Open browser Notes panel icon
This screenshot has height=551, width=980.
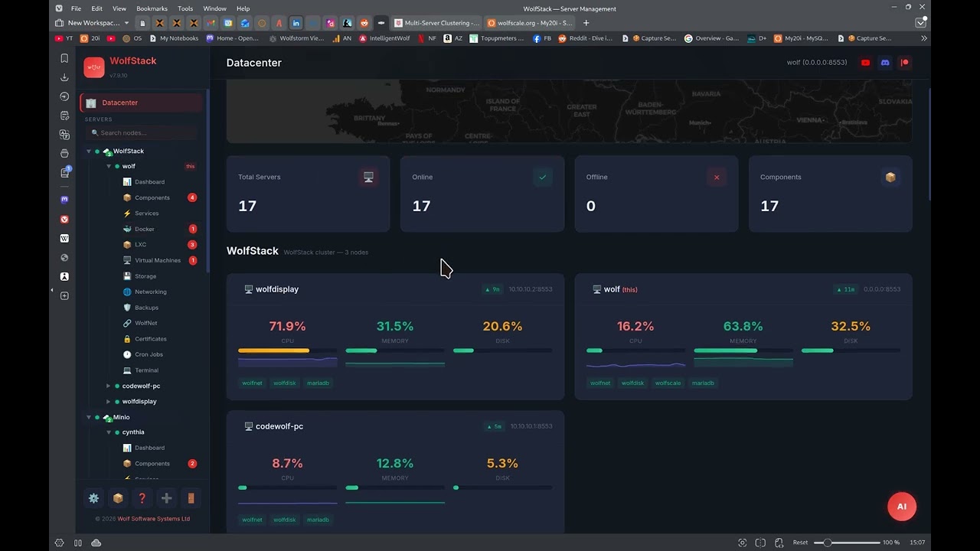pyautogui.click(x=64, y=116)
